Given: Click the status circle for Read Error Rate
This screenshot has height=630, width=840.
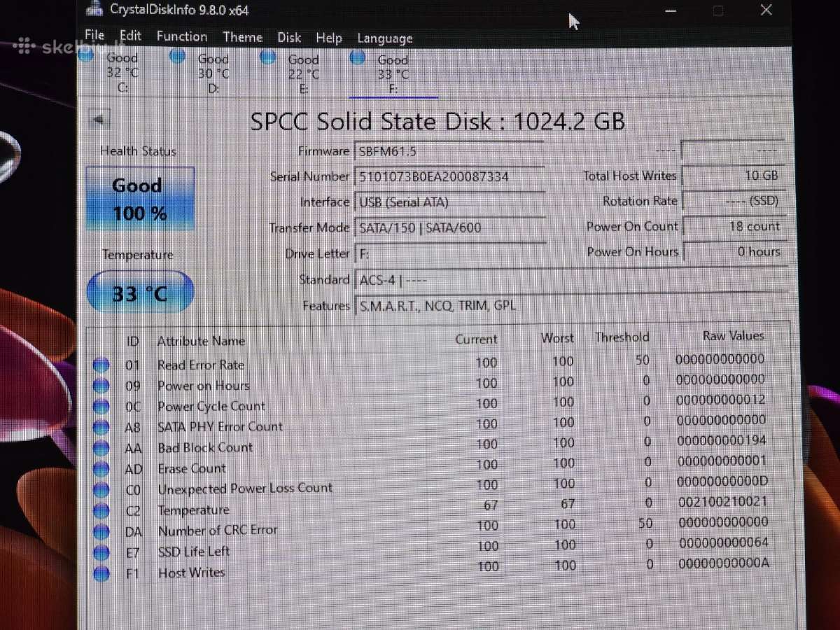Looking at the screenshot, I should (x=101, y=365).
